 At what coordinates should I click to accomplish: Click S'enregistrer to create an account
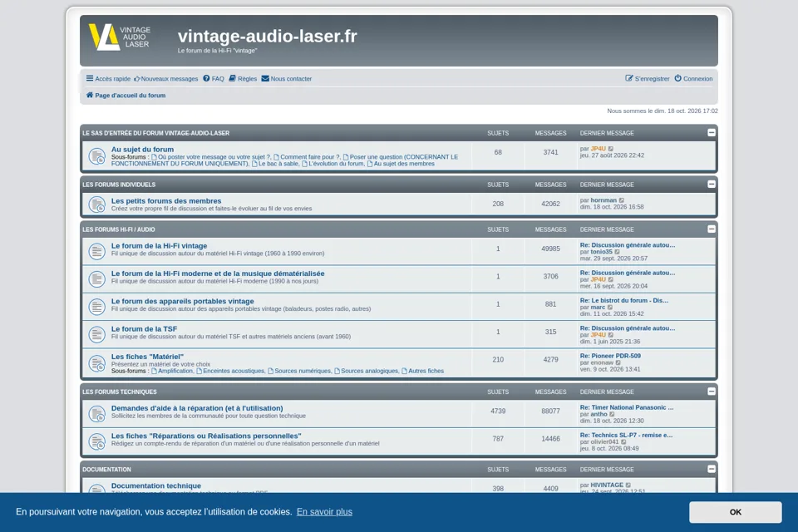point(648,79)
